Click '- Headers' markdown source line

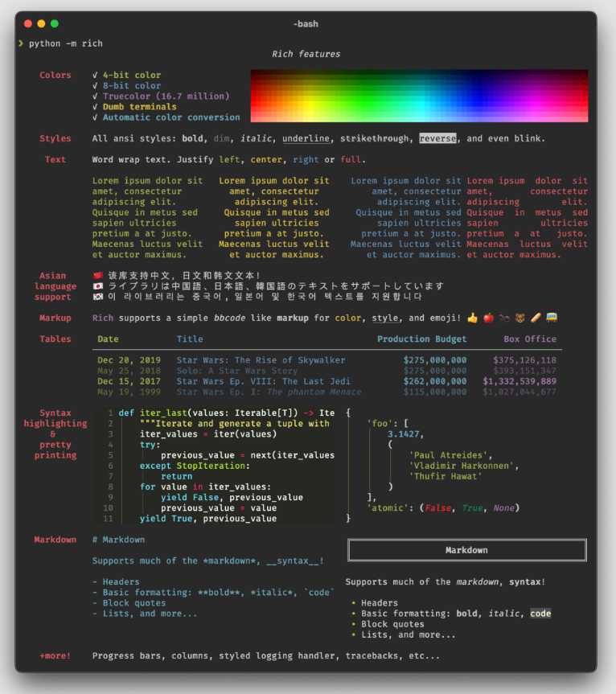click(116, 581)
